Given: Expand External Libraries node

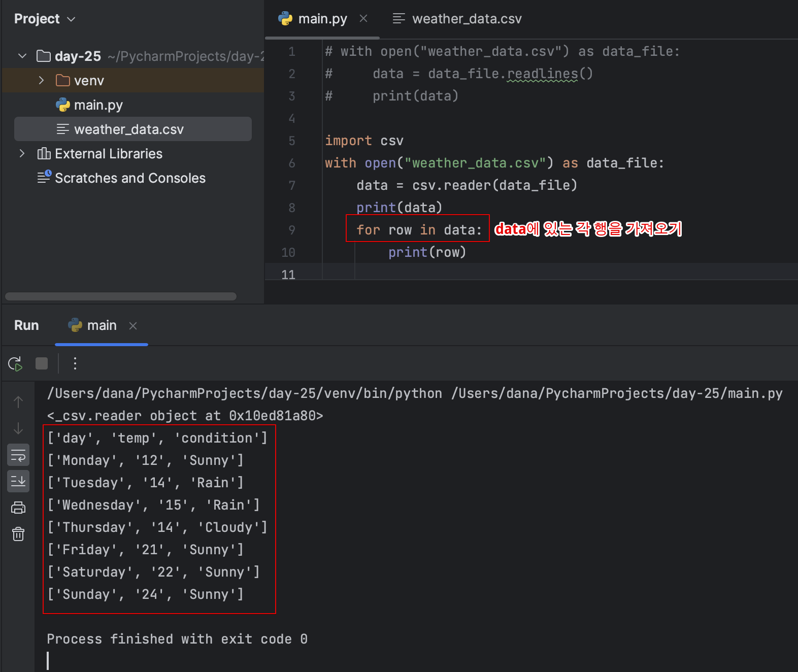Looking at the screenshot, I should 22,153.
